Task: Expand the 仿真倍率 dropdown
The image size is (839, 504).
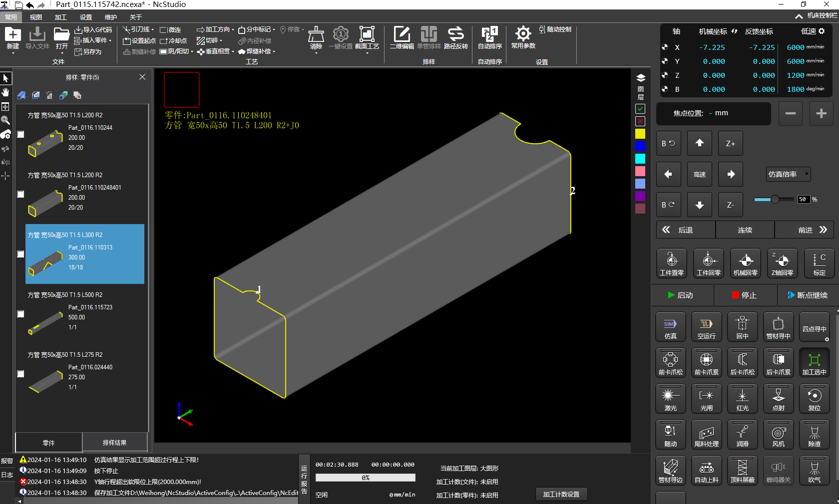Action: [807, 174]
